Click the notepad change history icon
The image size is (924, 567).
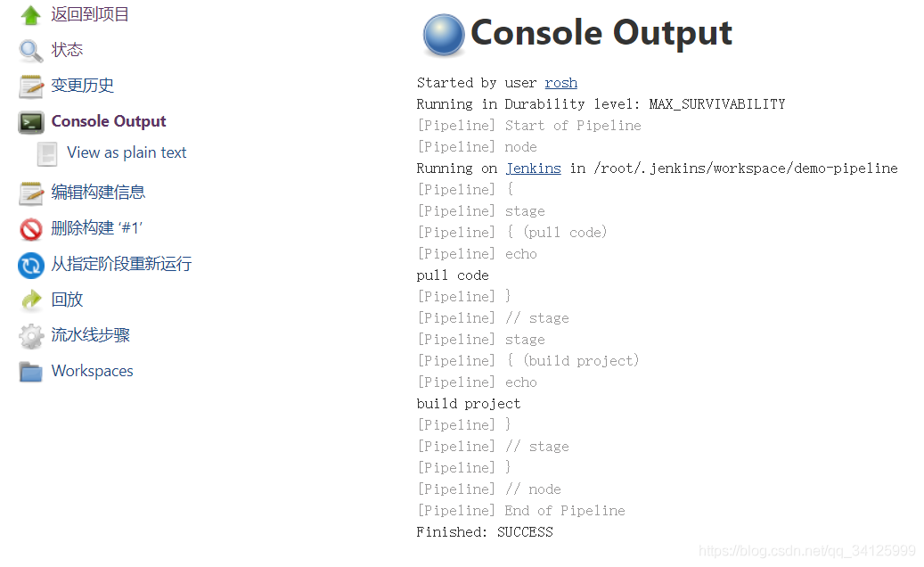pyautogui.click(x=31, y=86)
